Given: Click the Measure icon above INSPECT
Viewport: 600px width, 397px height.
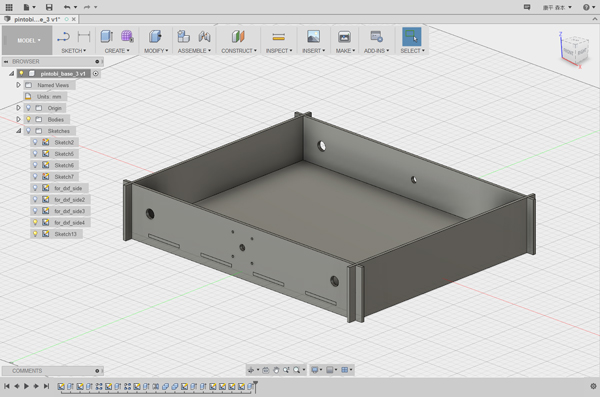Looking at the screenshot, I should (279, 37).
